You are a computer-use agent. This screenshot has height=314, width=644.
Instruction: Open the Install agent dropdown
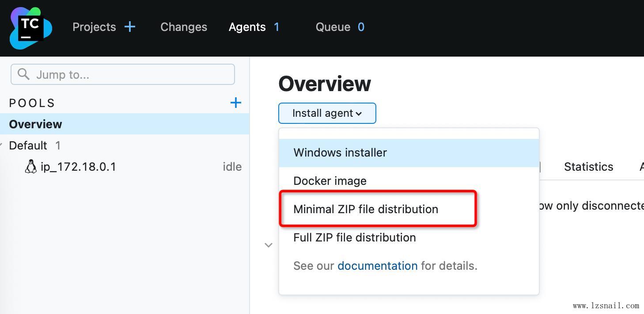[x=327, y=113]
